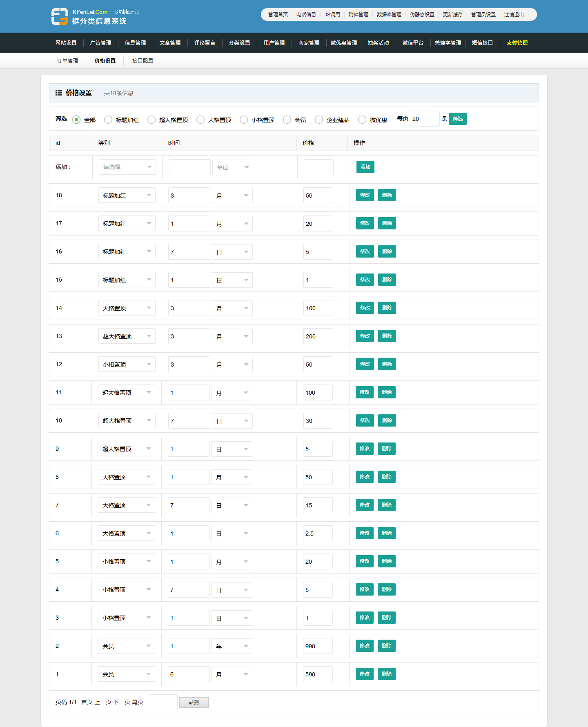This screenshot has height=727, width=588.
Task: Select the 会员 filter radio button
Action: click(x=287, y=120)
